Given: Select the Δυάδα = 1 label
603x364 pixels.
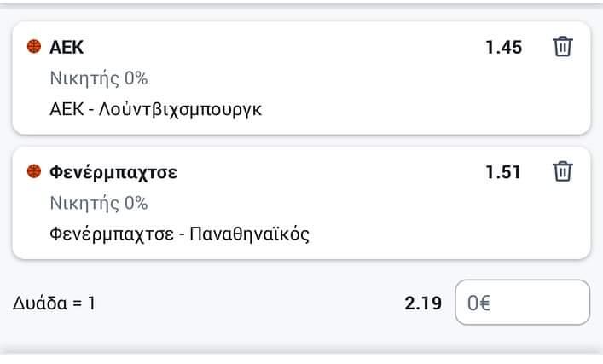Looking at the screenshot, I should (54, 303).
